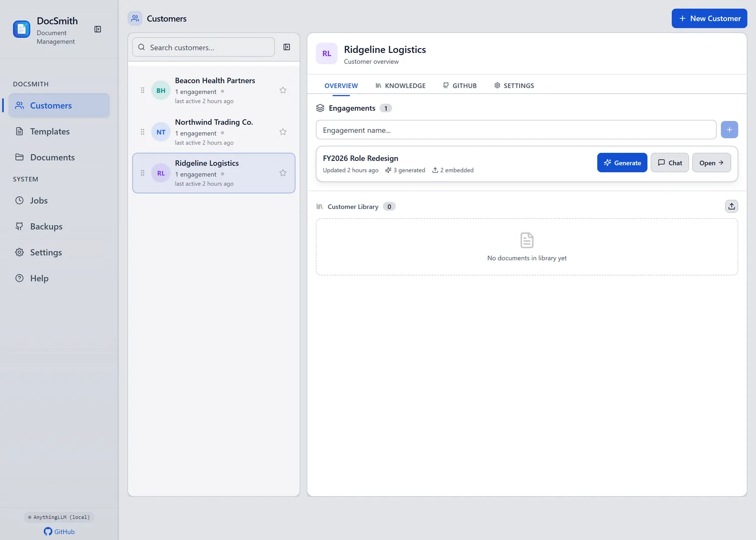756x540 pixels.
Task: Open Chat for FY2026 Role Redesign
Action: 670,163
